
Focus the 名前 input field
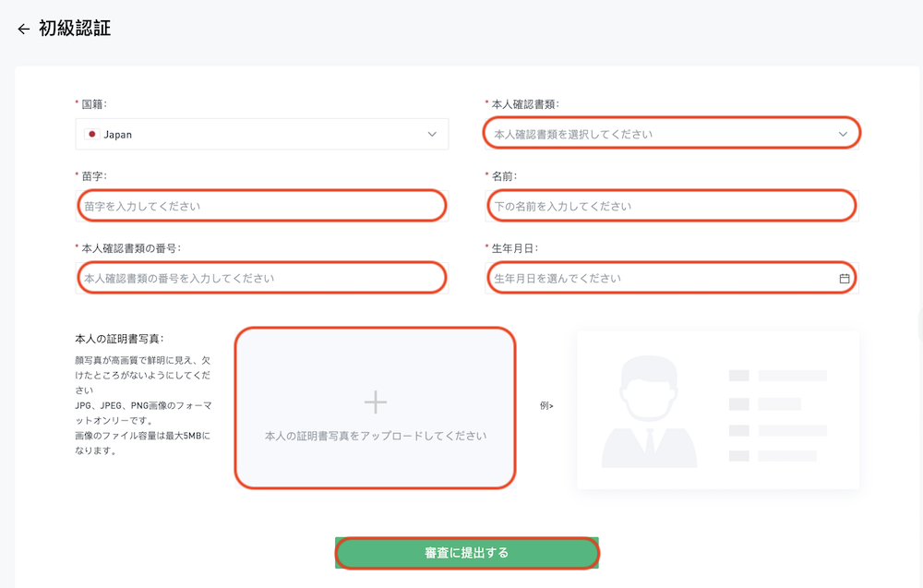pyautogui.click(x=672, y=206)
